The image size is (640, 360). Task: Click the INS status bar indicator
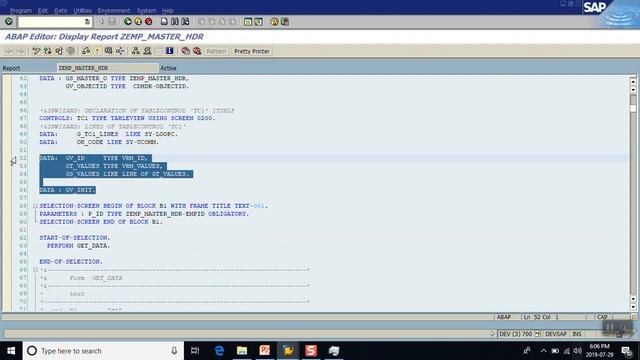[577, 334]
